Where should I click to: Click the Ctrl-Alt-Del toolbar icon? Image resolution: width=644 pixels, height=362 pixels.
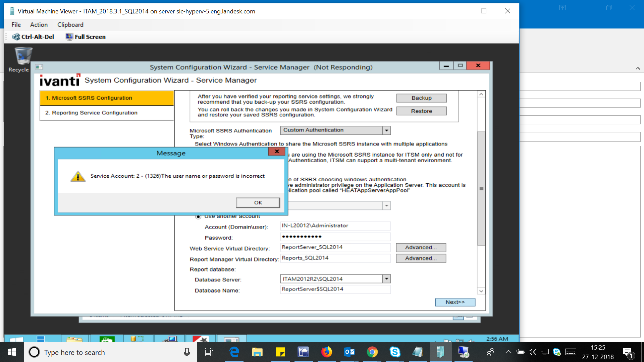coord(16,37)
